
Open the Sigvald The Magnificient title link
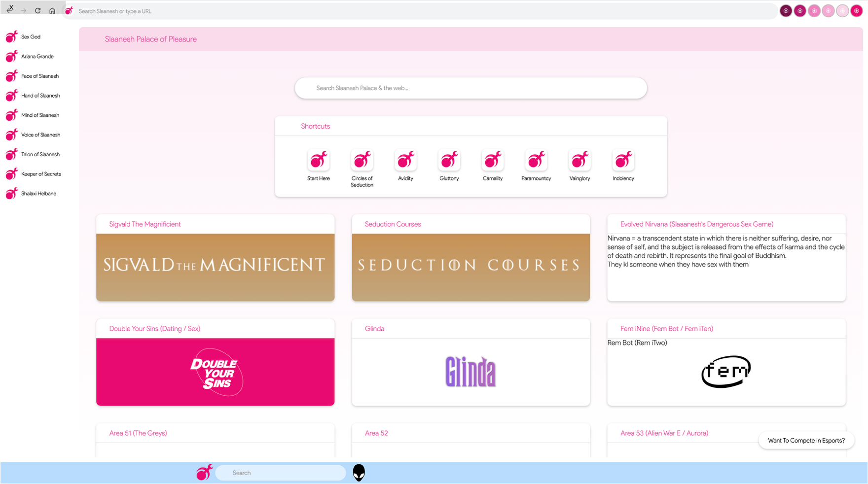click(x=145, y=224)
